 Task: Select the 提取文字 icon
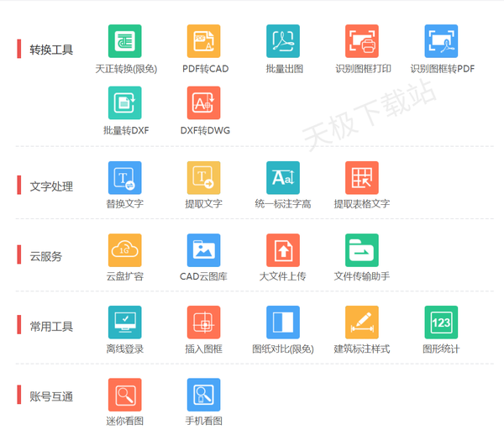click(x=203, y=177)
